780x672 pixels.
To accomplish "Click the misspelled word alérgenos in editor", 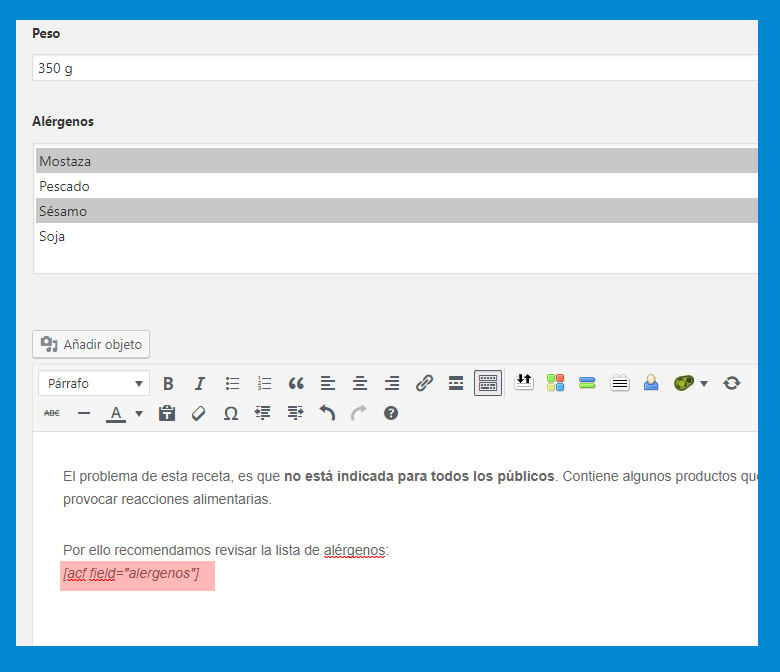I will coord(354,551).
